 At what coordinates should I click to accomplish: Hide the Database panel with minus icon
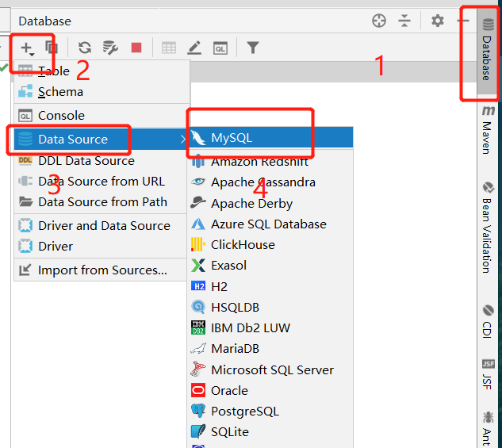(x=462, y=21)
